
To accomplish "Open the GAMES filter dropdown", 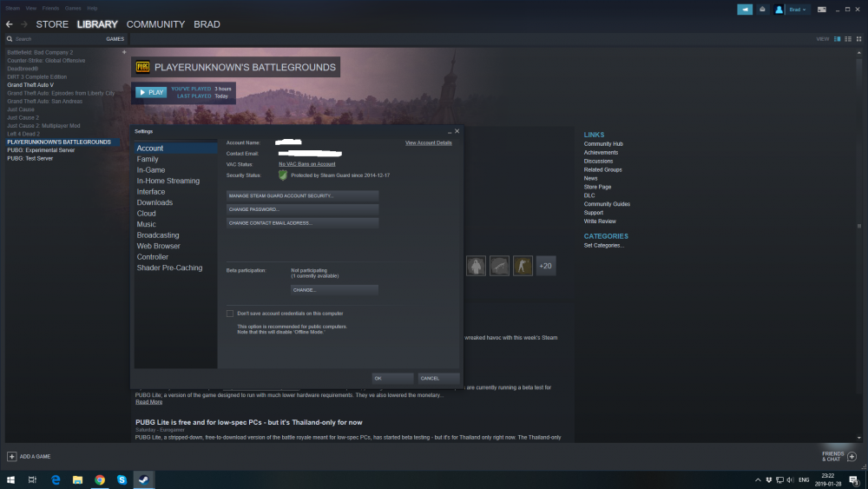I will (115, 39).
